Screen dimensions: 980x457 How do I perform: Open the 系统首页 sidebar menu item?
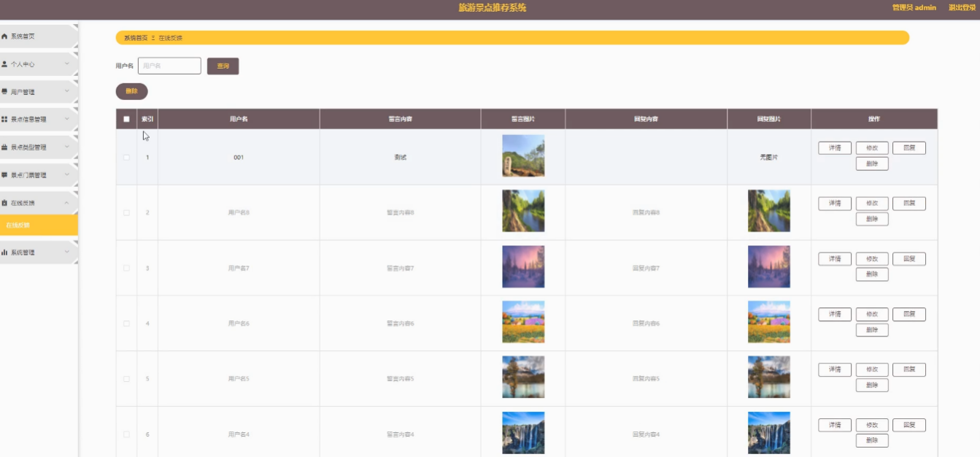point(39,36)
